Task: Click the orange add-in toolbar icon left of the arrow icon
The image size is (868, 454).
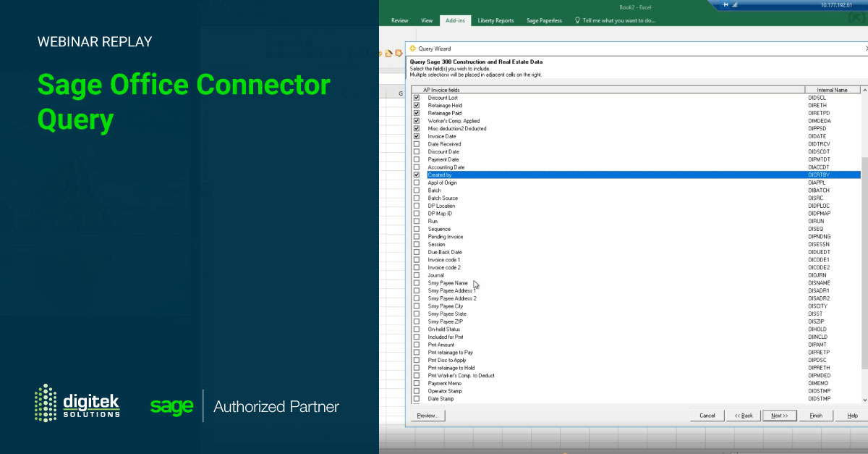Action: pos(389,53)
